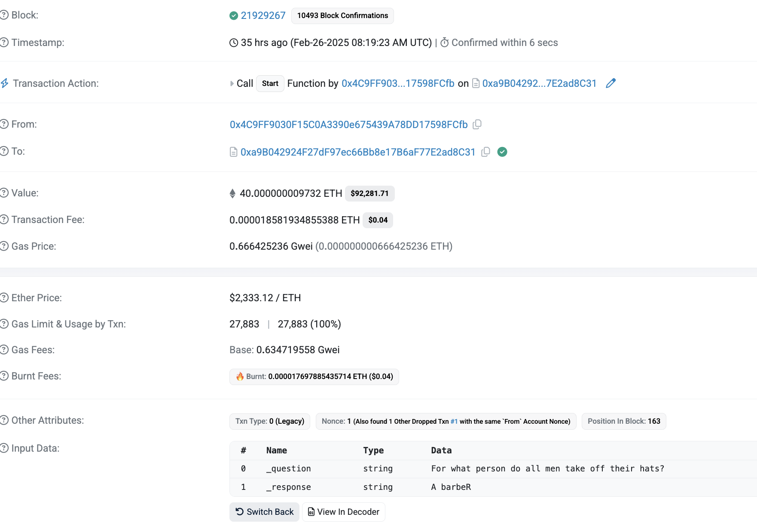Viewport: 757px width, 532px height.
Task: Click the help icon beside Block
Action: (x=4, y=15)
